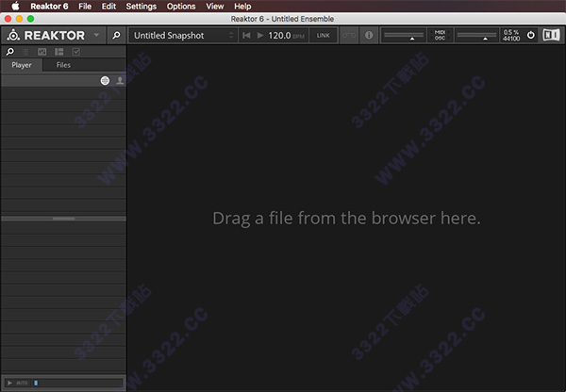Open the Reaktor 6 application menu
The height and width of the screenshot is (392, 566).
(49, 7)
